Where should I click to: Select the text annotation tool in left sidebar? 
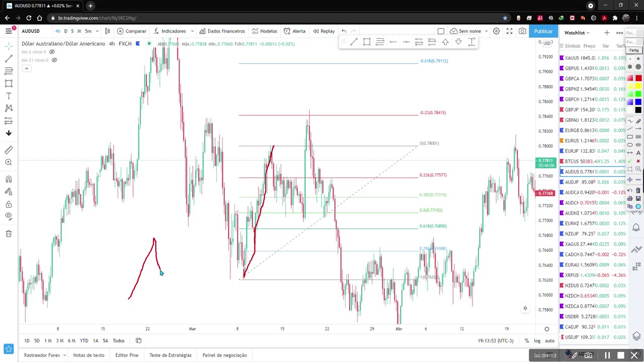[x=9, y=96]
